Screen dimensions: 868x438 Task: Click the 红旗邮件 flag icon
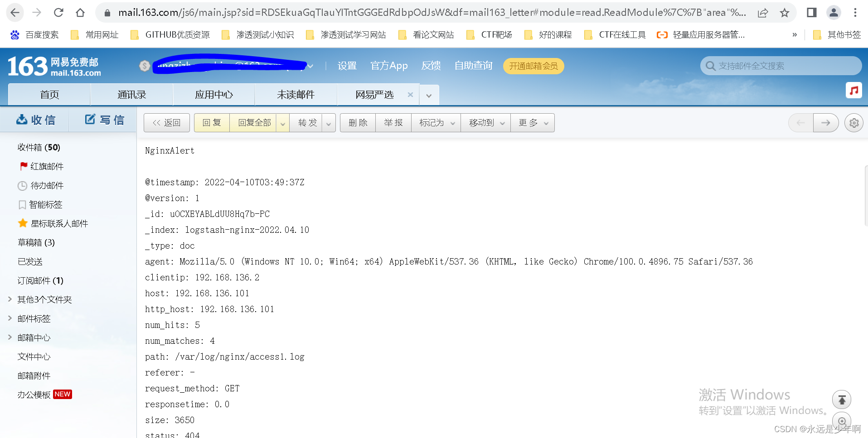click(x=24, y=166)
